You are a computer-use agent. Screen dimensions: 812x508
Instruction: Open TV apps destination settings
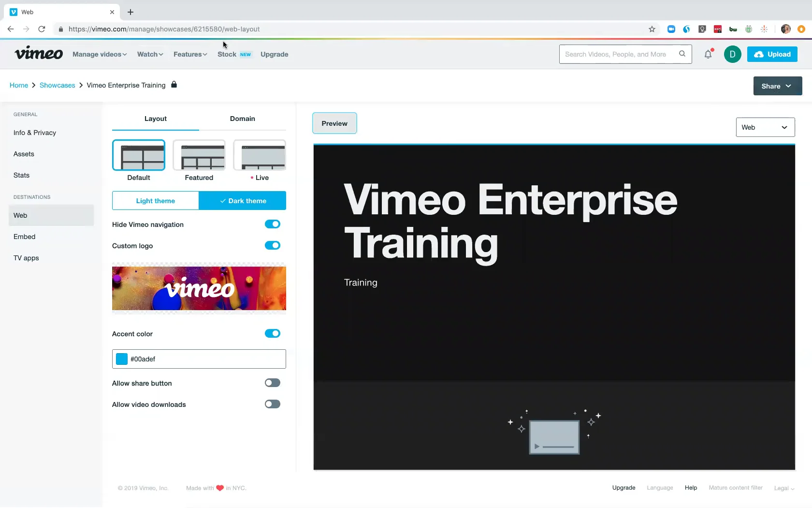[x=26, y=258]
